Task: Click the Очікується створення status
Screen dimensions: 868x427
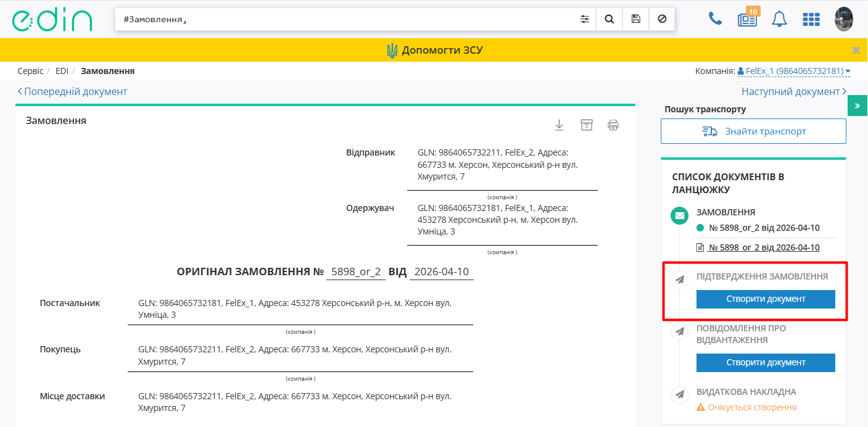Action: [x=746, y=407]
